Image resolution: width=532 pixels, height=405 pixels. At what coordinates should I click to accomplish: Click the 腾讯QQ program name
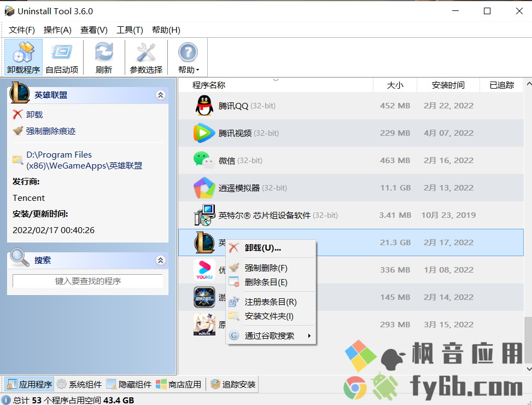point(233,106)
